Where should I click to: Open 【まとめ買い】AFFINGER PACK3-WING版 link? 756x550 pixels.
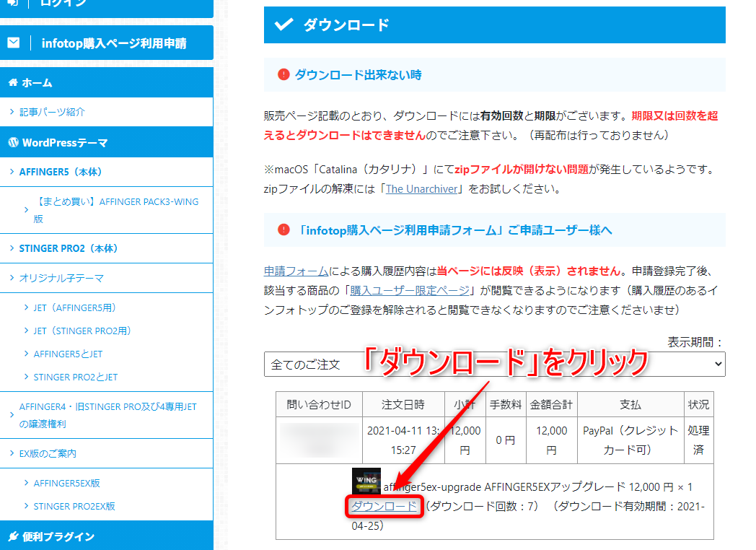pos(107,210)
